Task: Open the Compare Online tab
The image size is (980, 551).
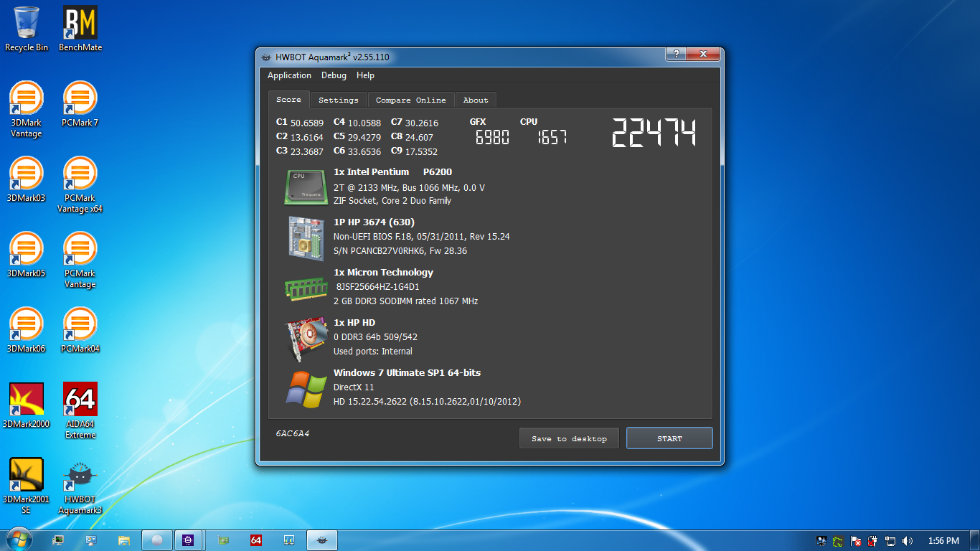Action: coord(410,100)
